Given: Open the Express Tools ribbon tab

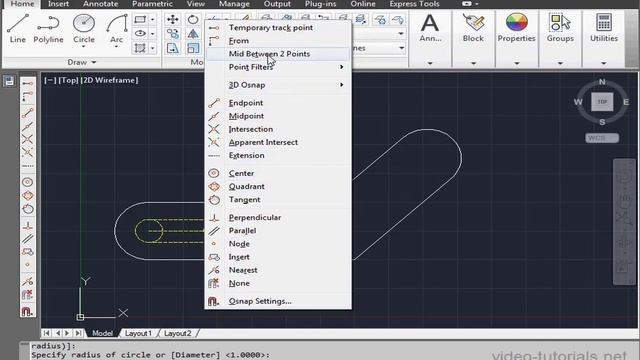Looking at the screenshot, I should (x=414, y=4).
